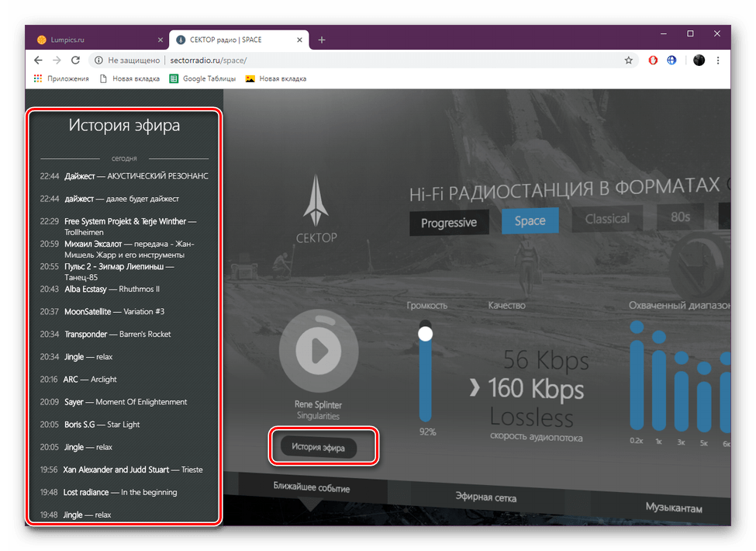Click the address bar URL sectorradio.ru/space/
The image size is (756, 551).
pyautogui.click(x=209, y=61)
